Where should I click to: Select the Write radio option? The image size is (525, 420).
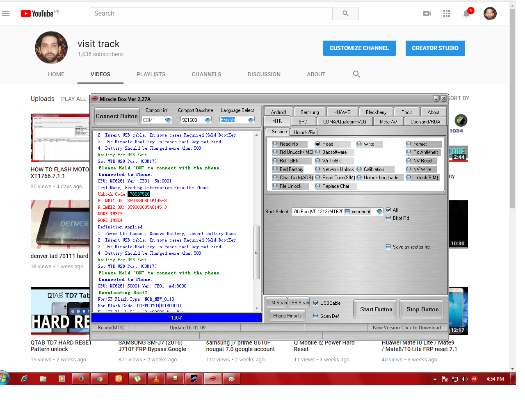pos(359,144)
